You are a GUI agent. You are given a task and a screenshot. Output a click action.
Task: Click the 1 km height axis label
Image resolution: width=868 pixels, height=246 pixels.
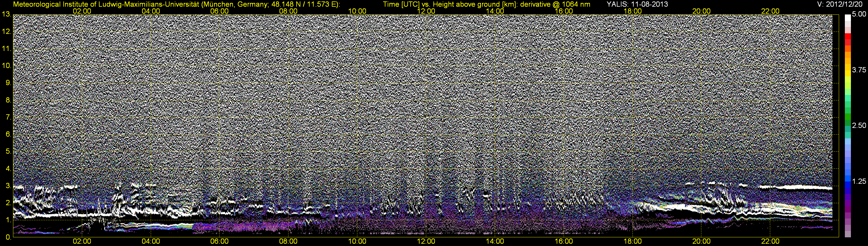pos(8,220)
